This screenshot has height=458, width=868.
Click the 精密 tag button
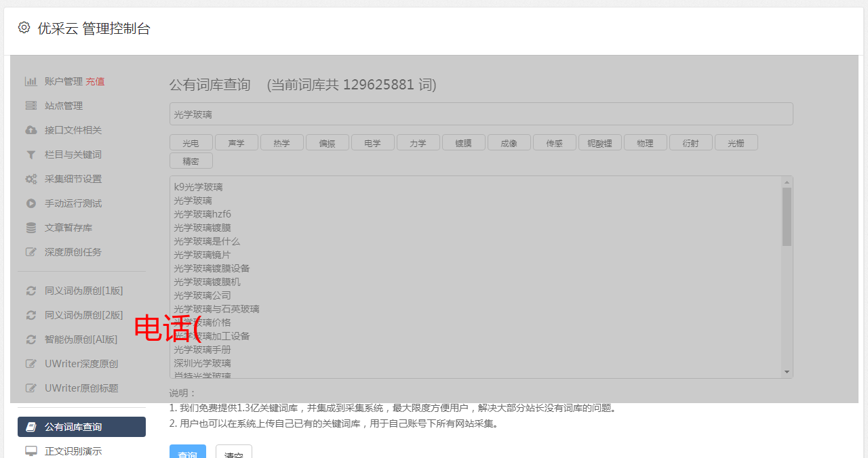click(191, 161)
